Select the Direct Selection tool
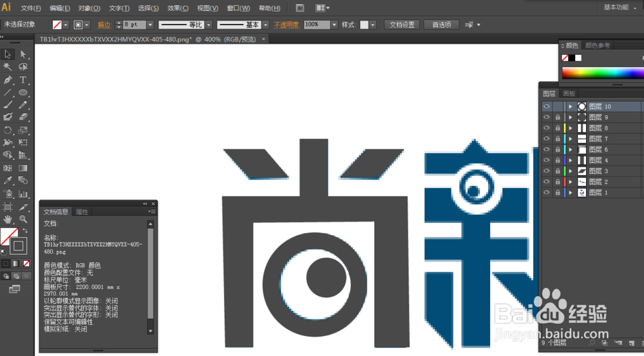 pos(23,54)
